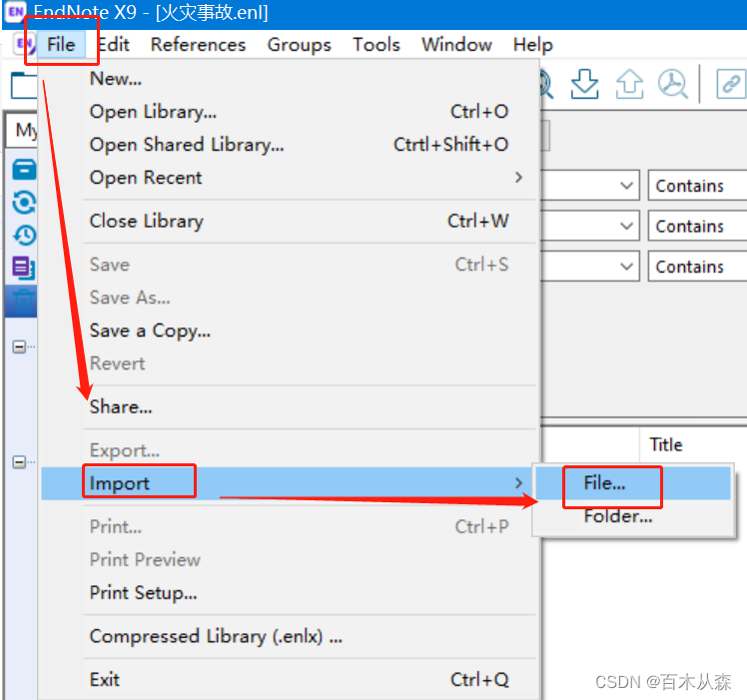Open the first Contains comparison box
This screenshot has height=700, width=747.
click(x=697, y=186)
